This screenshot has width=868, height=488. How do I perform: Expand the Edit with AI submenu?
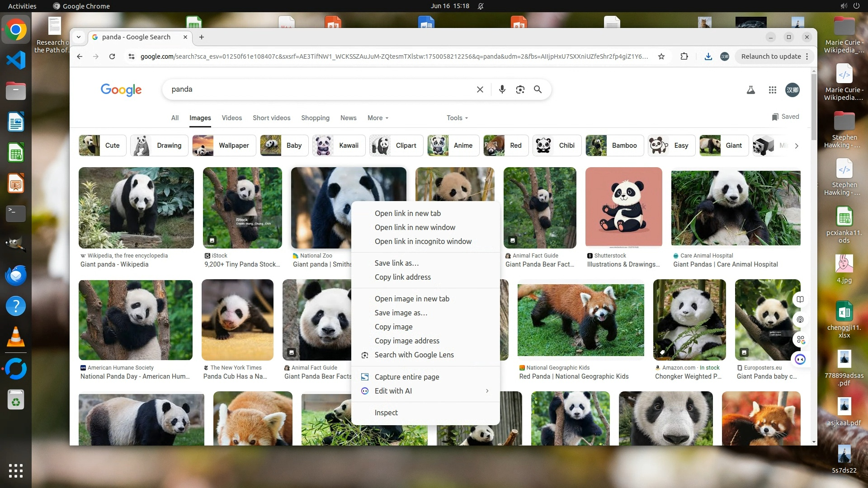pos(425,391)
